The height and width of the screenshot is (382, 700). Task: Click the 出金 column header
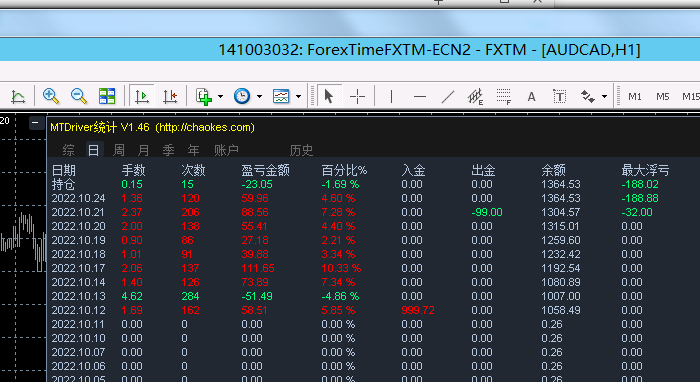point(483,170)
